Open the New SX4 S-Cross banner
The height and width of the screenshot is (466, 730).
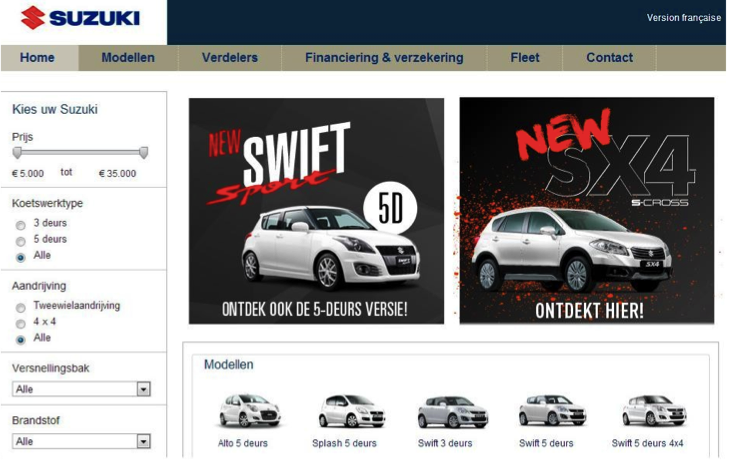587,210
